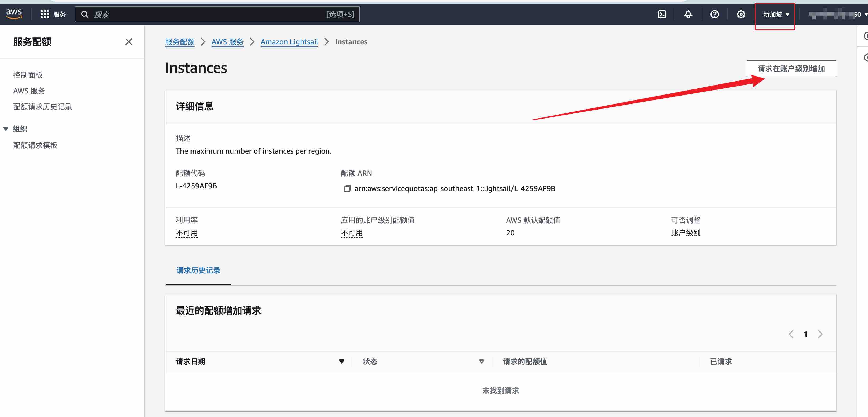Open 控制面板 in sidebar
This screenshot has width=868, height=417.
(x=28, y=75)
